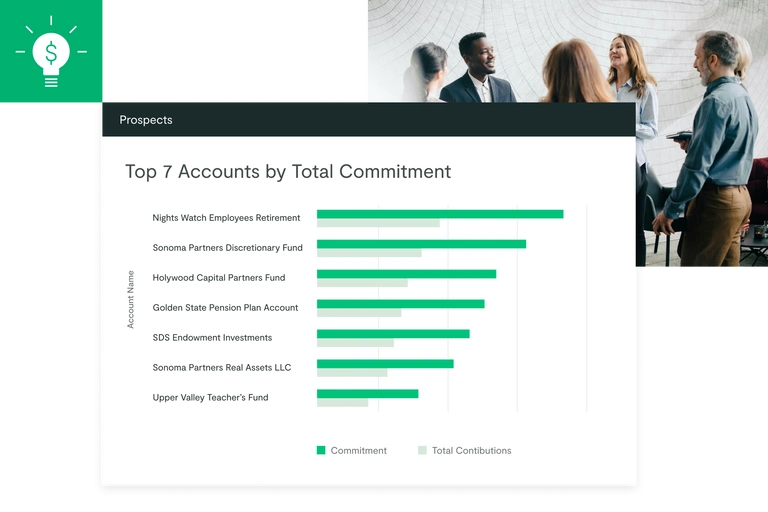The image size is (768, 512).
Task: Click the green Commitment legend square
Action: click(x=321, y=450)
